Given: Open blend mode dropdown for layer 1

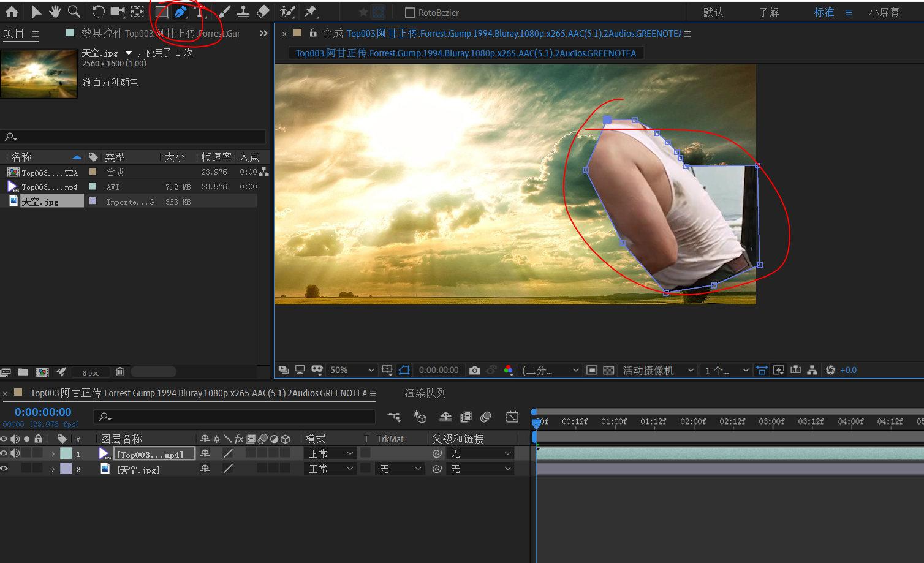Looking at the screenshot, I should coord(331,453).
